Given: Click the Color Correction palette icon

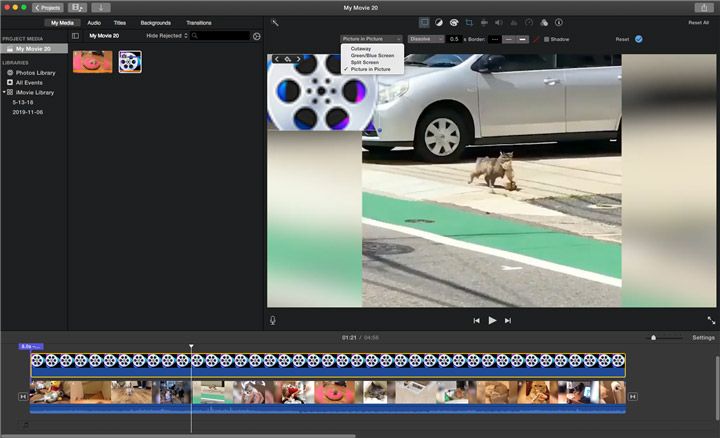Looking at the screenshot, I should pos(454,22).
